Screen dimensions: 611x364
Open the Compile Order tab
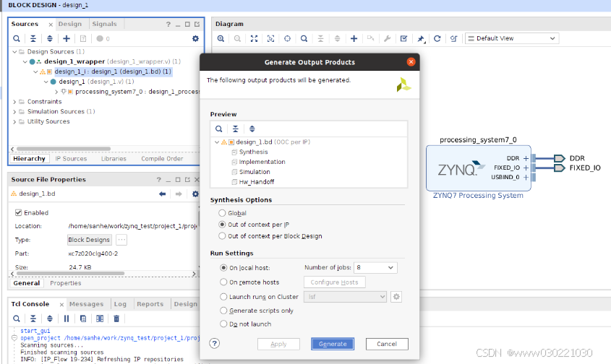click(162, 159)
